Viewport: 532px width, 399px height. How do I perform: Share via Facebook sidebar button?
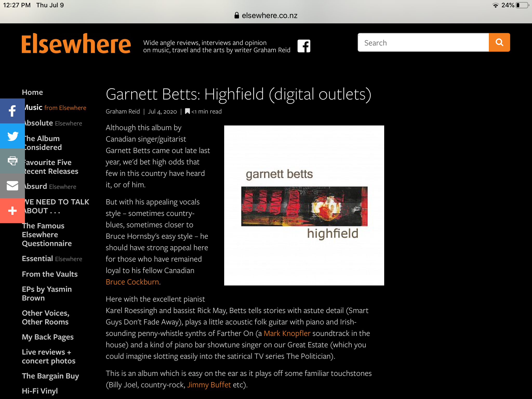(12, 111)
